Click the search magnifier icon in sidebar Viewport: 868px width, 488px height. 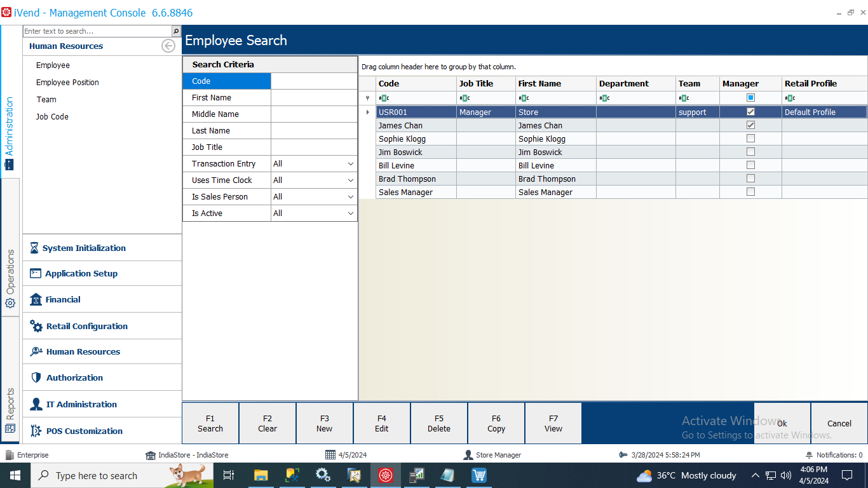(x=176, y=31)
